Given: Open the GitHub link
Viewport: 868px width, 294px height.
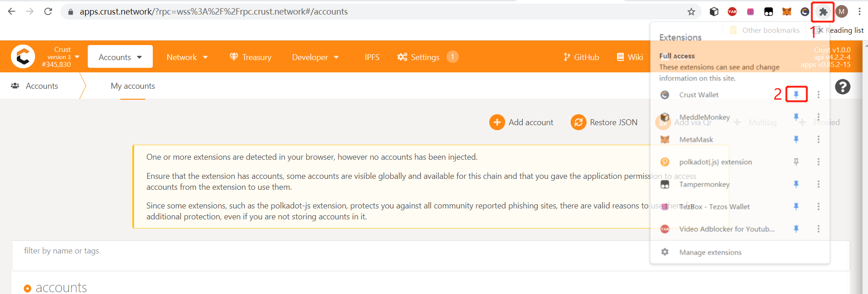Looking at the screenshot, I should click(581, 57).
